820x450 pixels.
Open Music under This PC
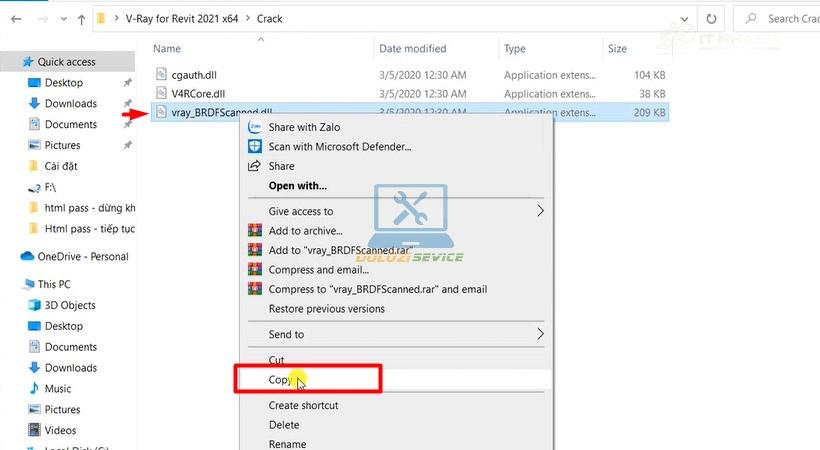pyautogui.click(x=58, y=389)
